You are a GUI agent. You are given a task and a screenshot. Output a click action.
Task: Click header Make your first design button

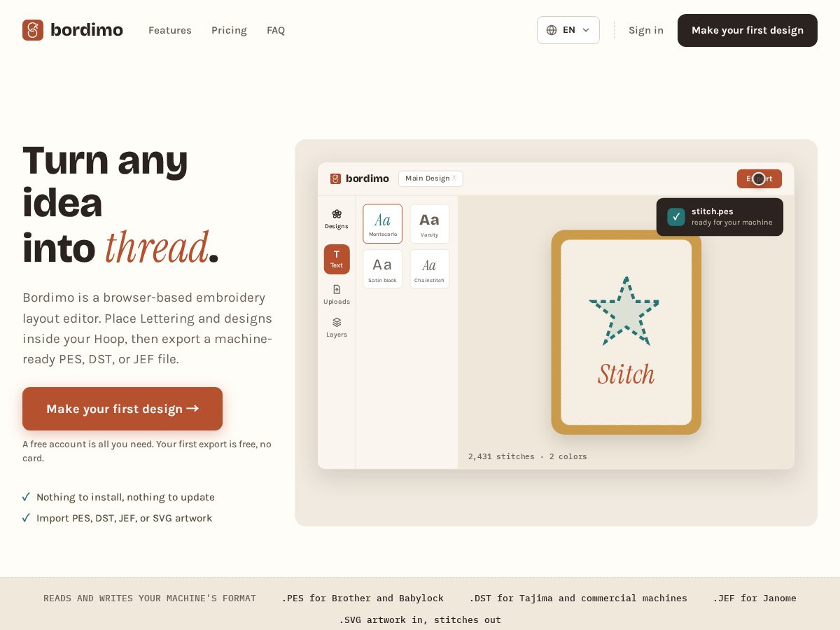[x=748, y=30]
